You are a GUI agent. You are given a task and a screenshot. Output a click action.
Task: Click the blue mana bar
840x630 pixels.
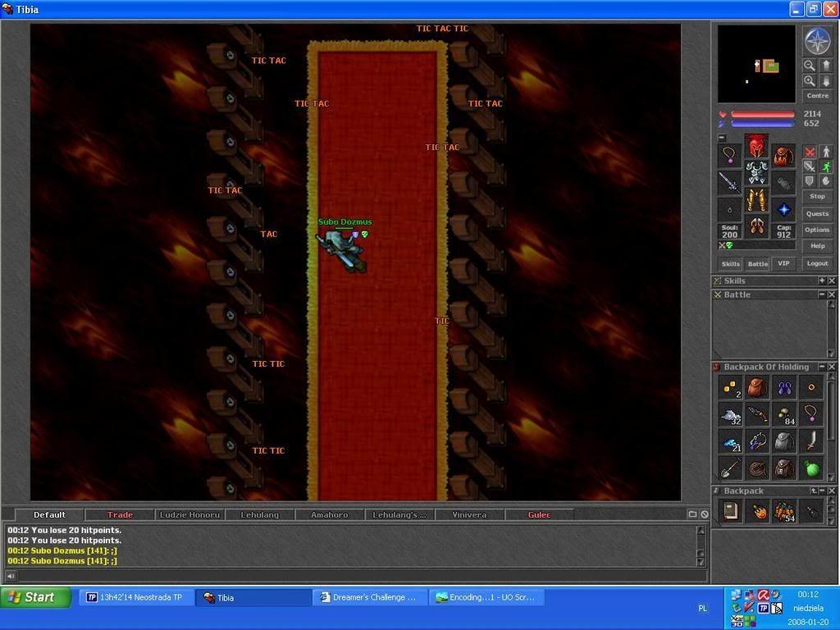pyautogui.click(x=763, y=124)
